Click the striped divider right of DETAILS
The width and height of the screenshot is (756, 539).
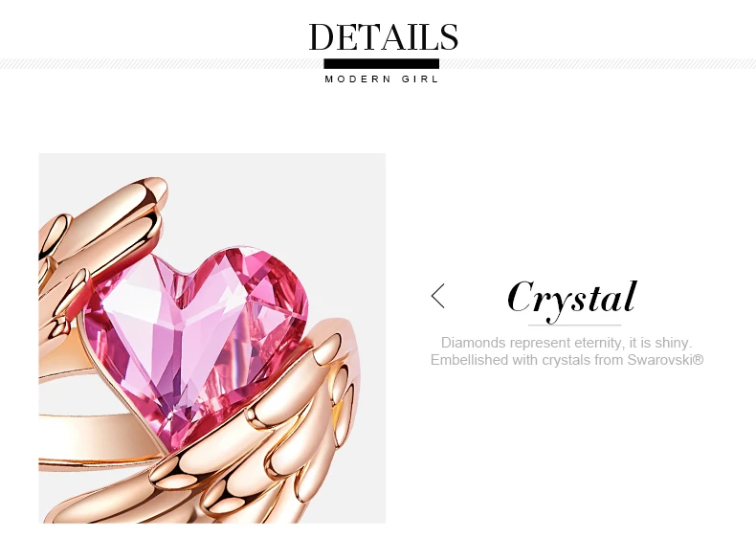598,64
